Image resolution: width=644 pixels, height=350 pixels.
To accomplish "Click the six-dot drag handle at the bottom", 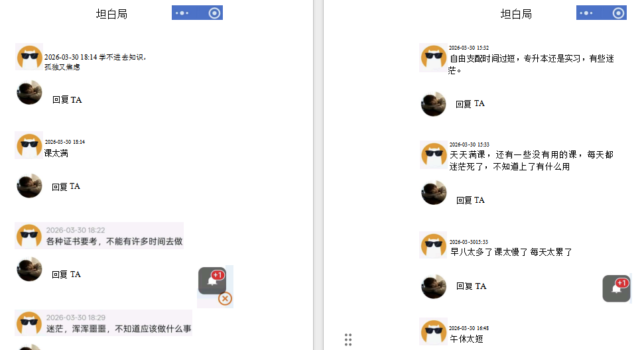I will (x=348, y=339).
